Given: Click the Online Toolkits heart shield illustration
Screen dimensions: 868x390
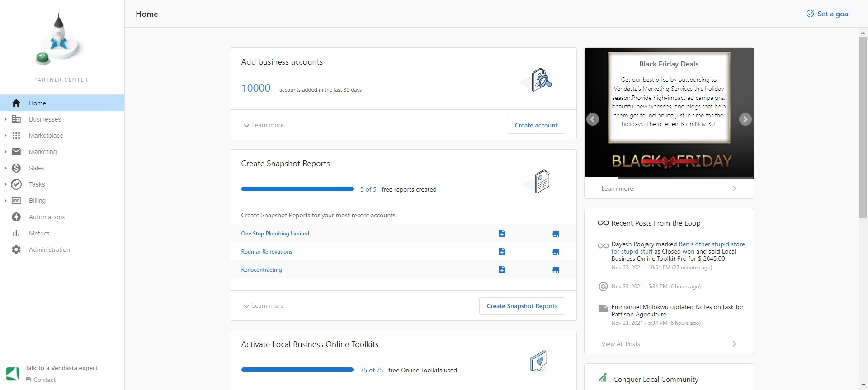Looking at the screenshot, I should [x=538, y=361].
